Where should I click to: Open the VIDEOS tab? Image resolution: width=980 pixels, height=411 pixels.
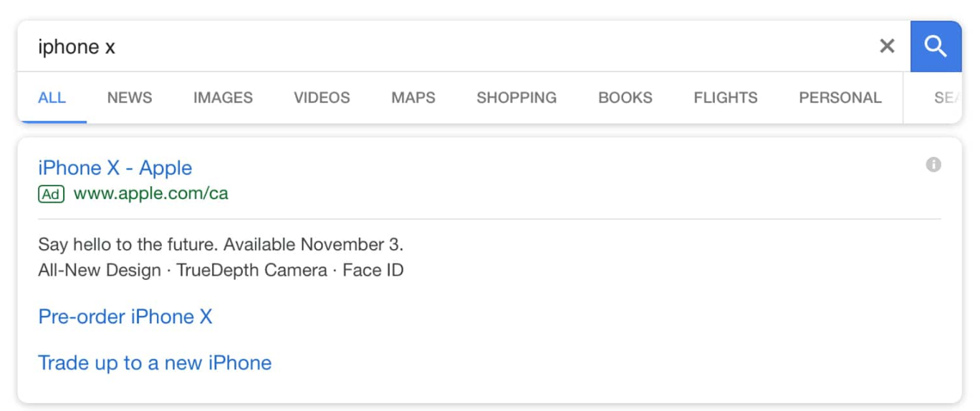(x=322, y=97)
